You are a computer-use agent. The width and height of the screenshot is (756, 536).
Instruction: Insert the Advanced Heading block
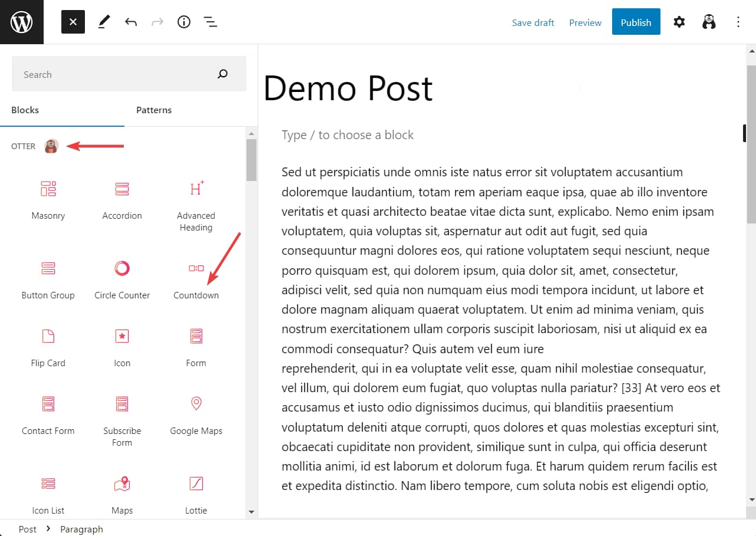[196, 205]
